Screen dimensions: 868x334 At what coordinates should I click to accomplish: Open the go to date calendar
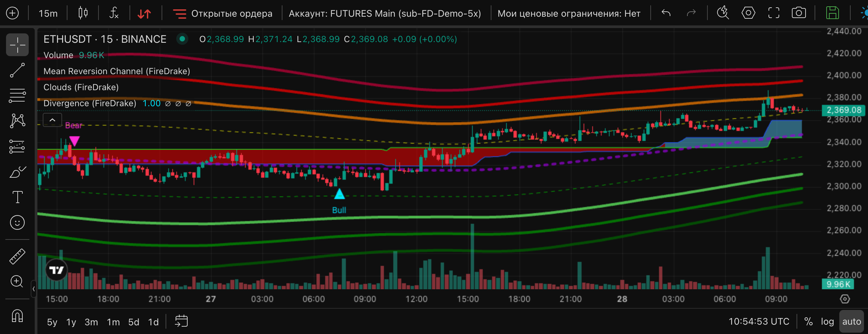click(181, 321)
